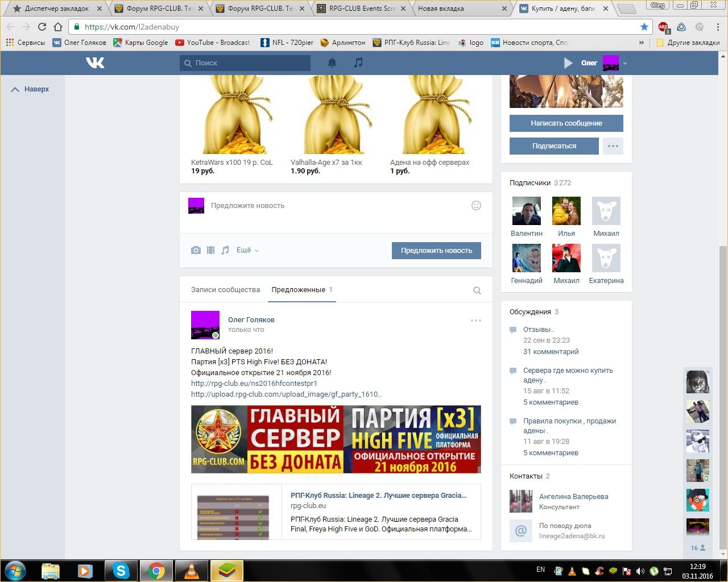Image resolution: width=728 pixels, height=582 pixels.
Task: Click the Chrome icon in the taskbar
Action: click(x=156, y=570)
